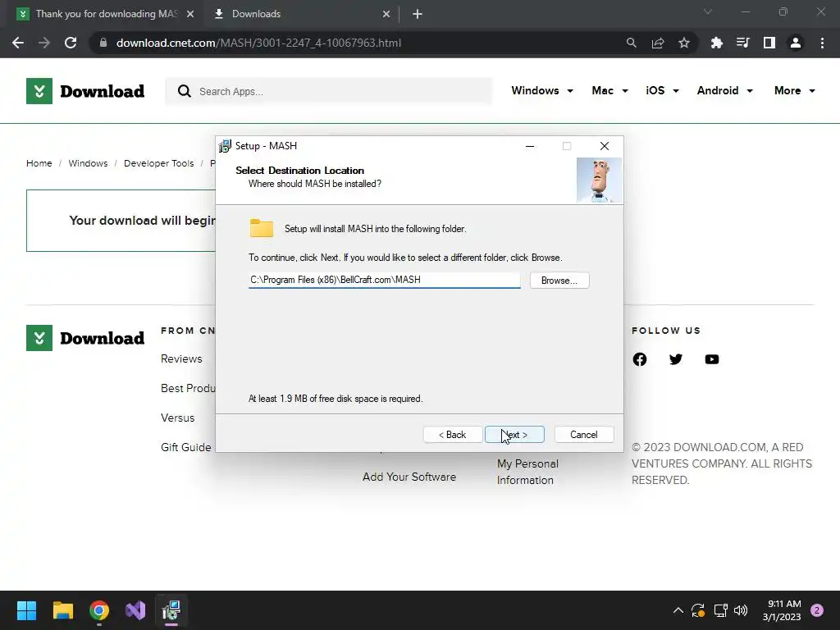Open the Gift Guide footer link

tap(186, 447)
